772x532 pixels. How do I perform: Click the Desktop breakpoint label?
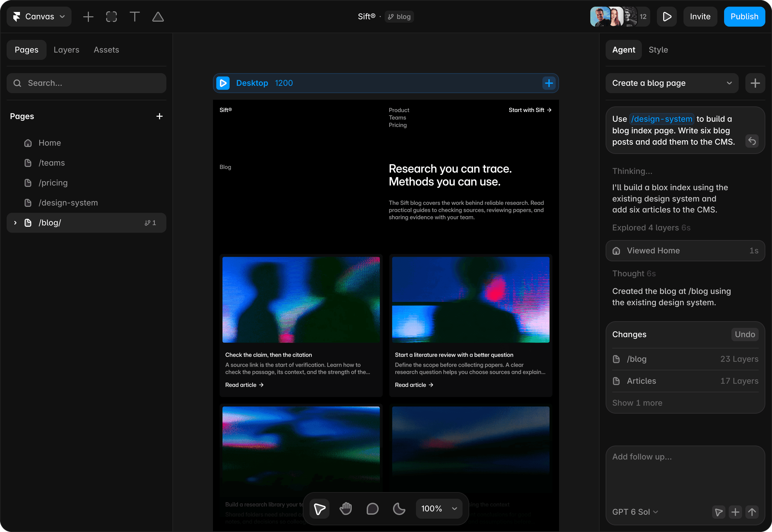(252, 83)
